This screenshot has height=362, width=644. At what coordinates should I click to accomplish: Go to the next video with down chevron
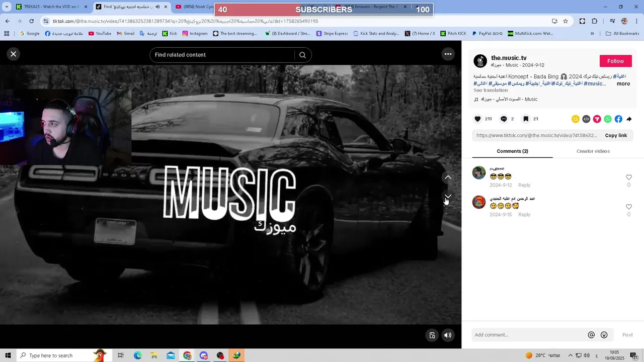[x=448, y=196]
